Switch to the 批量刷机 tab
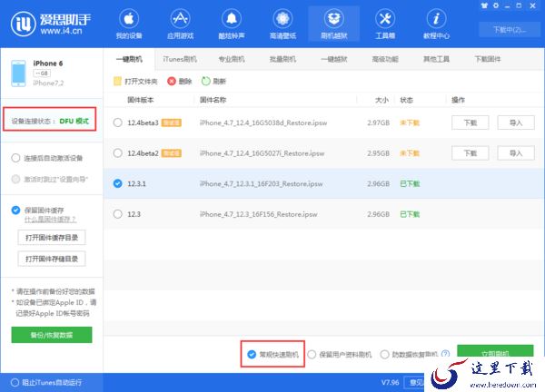The image size is (545, 392). pyautogui.click(x=282, y=59)
